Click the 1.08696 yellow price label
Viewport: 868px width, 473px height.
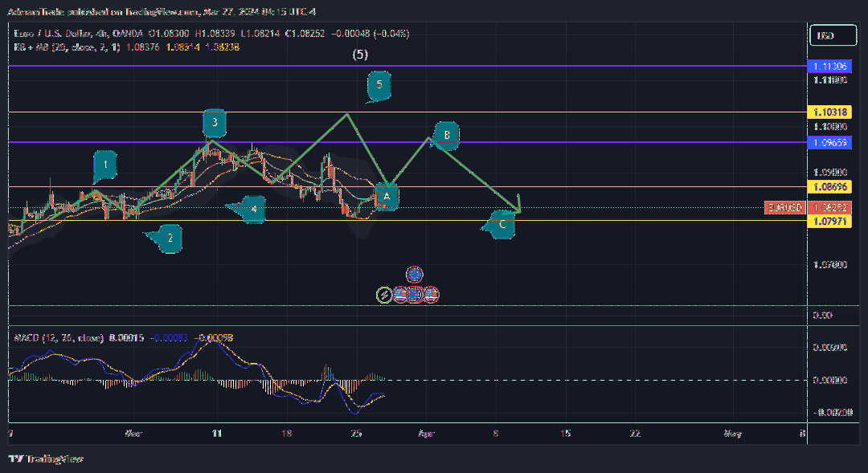coord(829,187)
